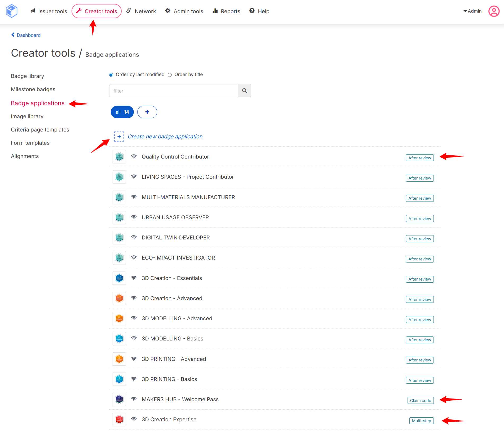Open 3D MODELLING - Basics application
Image resolution: width=504 pixels, height=433 pixels.
173,339
